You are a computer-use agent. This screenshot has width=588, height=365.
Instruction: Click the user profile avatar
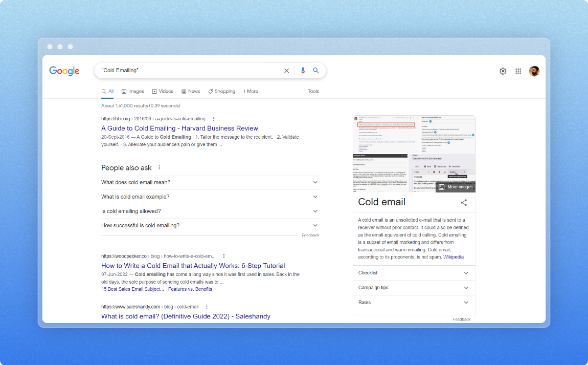point(534,71)
